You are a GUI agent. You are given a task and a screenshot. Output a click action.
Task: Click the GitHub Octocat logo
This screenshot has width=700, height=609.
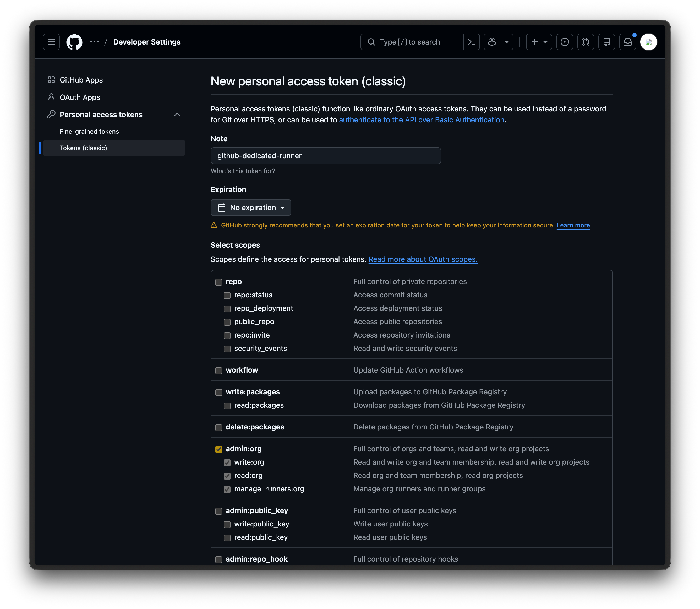(x=74, y=42)
